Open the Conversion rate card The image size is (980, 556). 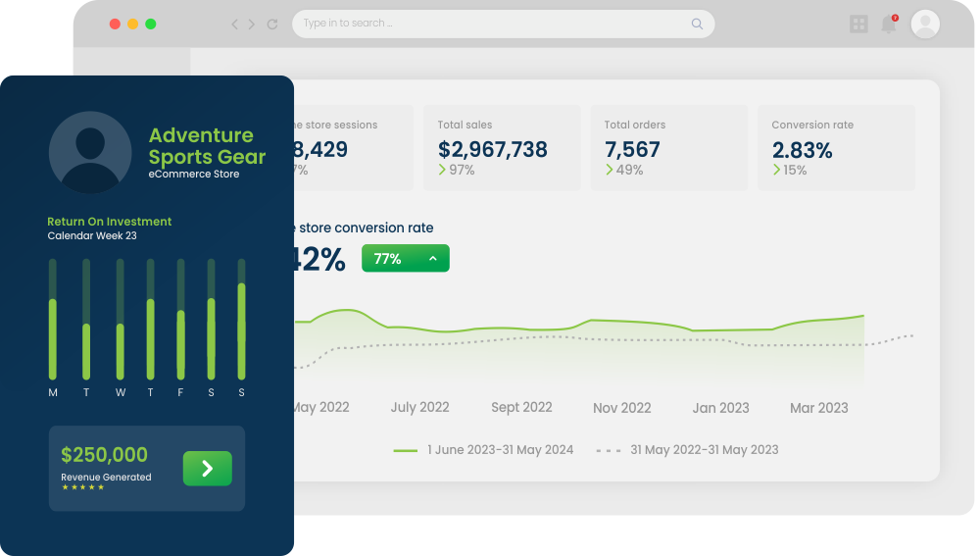pos(836,148)
